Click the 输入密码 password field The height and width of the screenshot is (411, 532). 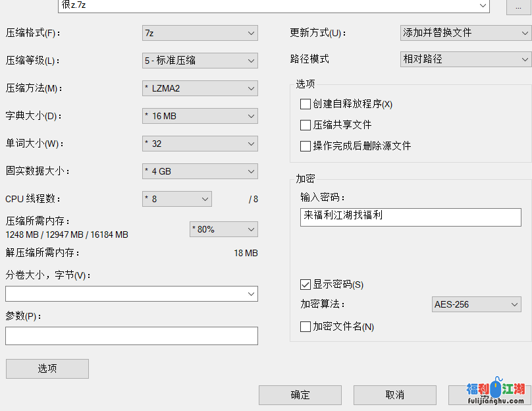point(410,217)
